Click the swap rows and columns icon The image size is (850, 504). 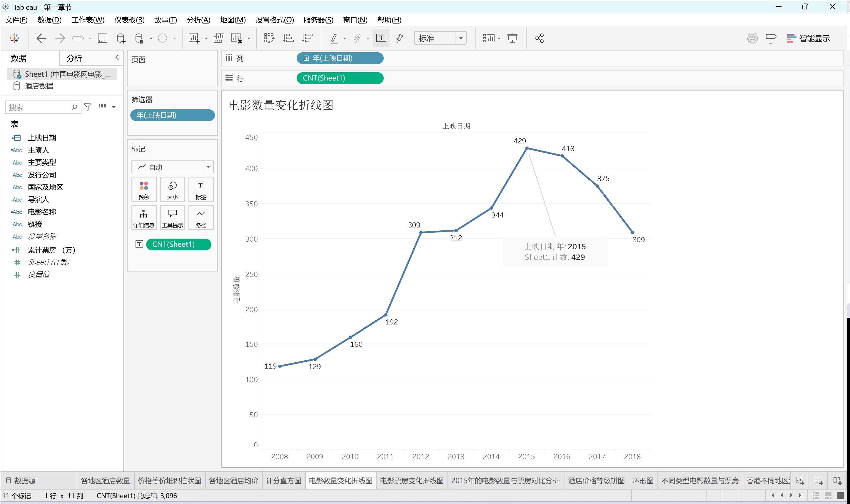pos(269,38)
